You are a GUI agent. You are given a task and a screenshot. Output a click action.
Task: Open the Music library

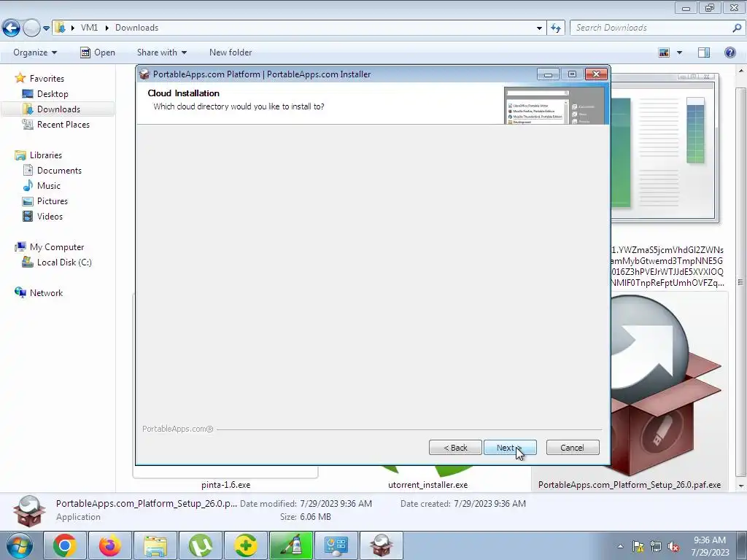point(49,186)
